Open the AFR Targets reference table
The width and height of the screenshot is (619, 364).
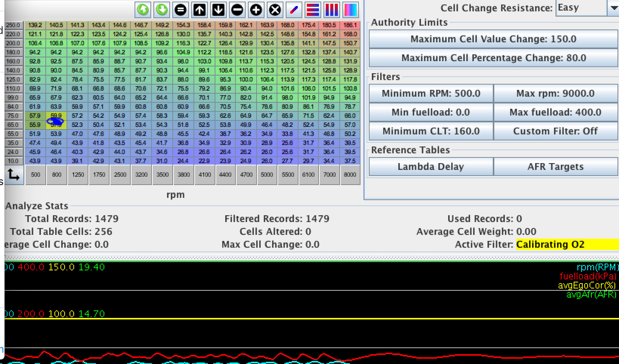(555, 167)
